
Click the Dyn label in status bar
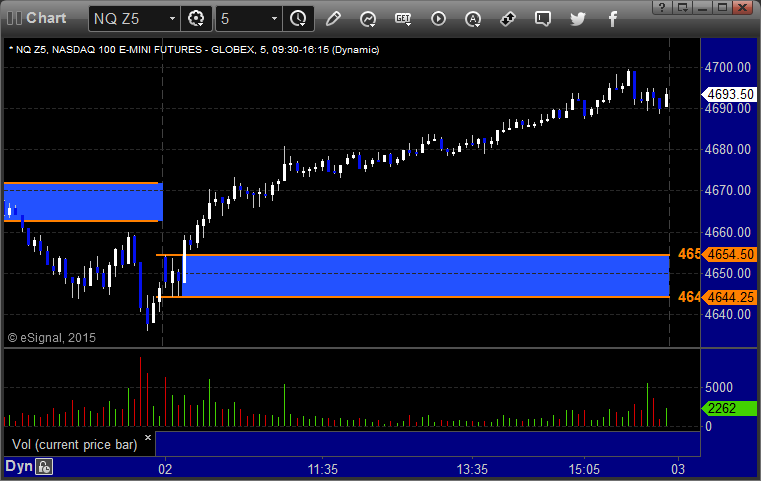pyautogui.click(x=18, y=466)
